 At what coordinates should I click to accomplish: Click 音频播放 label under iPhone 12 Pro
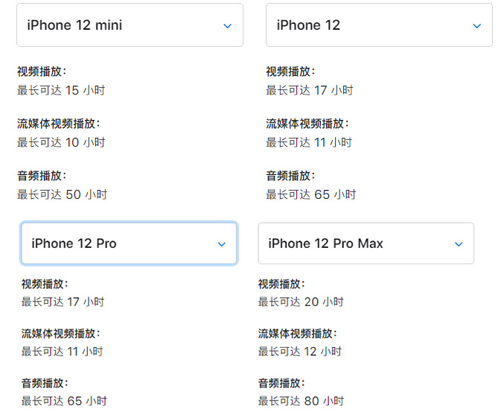[x=45, y=383]
